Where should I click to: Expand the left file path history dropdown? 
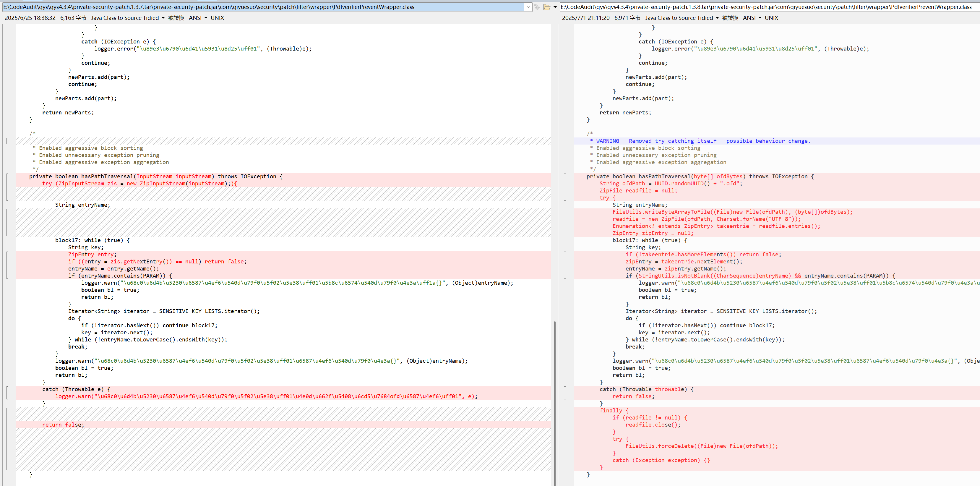coord(528,7)
